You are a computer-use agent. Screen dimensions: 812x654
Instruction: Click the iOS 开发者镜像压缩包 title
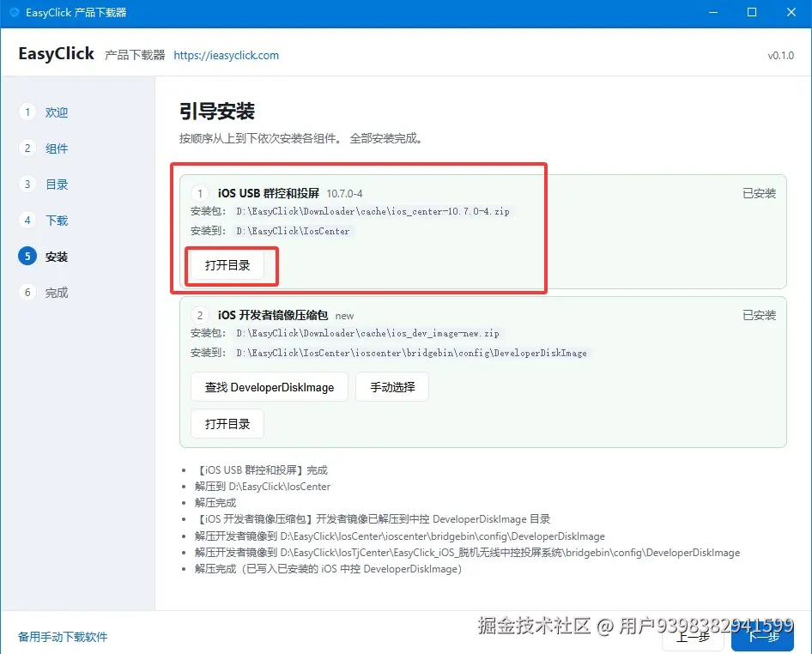pos(273,315)
